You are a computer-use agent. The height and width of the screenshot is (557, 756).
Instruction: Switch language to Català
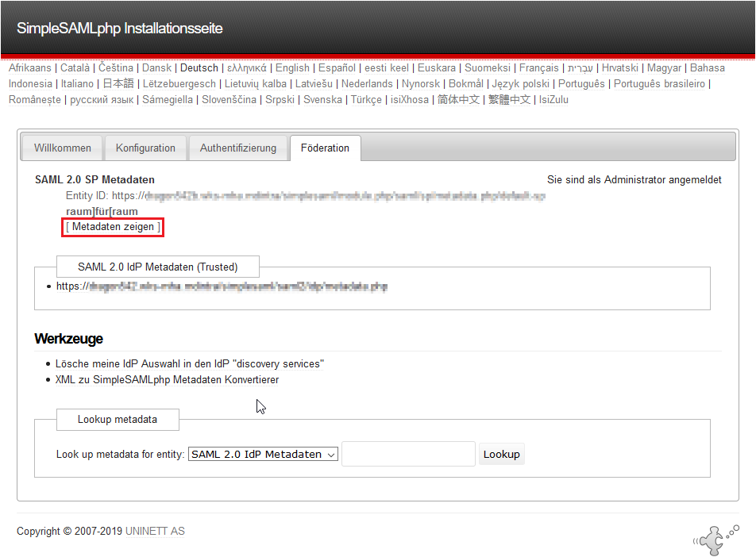coord(75,68)
